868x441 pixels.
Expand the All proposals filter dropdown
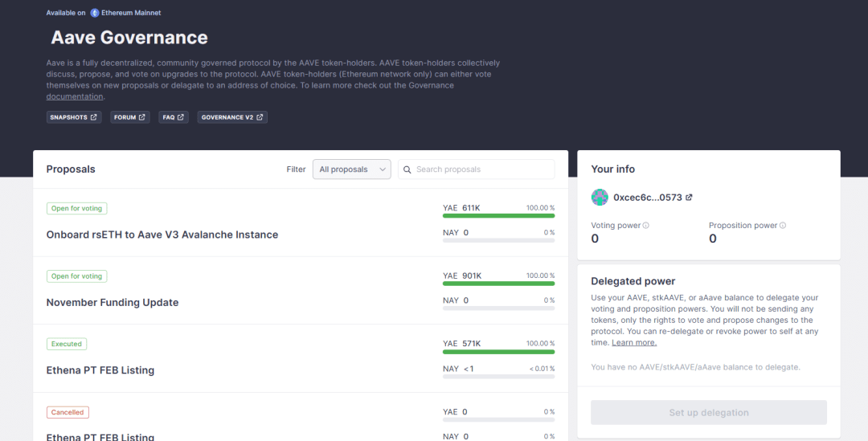tap(351, 169)
